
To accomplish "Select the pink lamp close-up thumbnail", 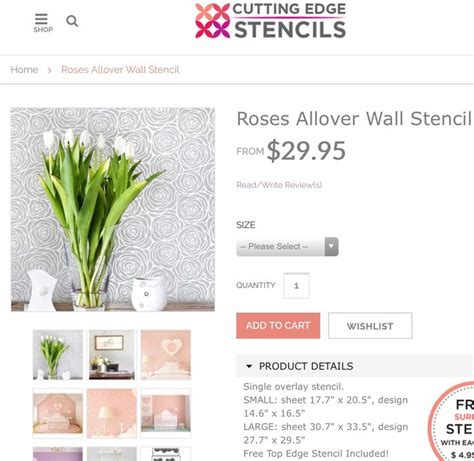I will pos(112,413).
